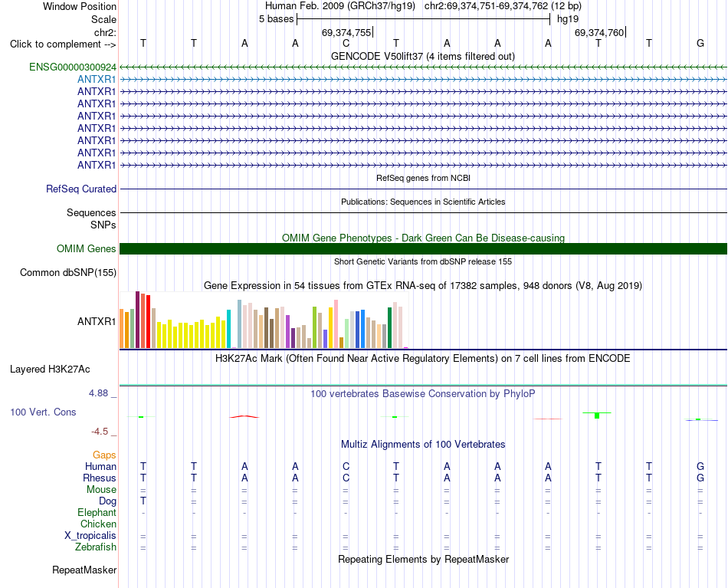Screen dimensions: 728x588
Task: Click the OMIM Genes track label
Action: (86, 249)
